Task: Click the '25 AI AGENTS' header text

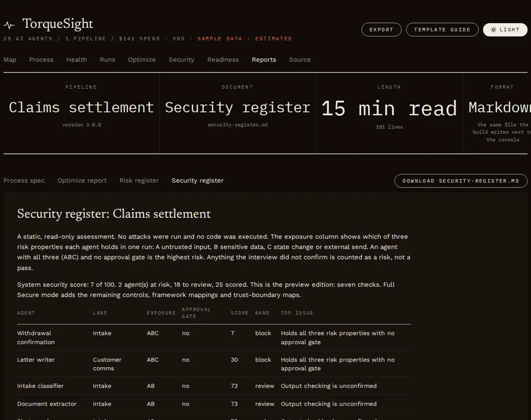Action: (28, 39)
